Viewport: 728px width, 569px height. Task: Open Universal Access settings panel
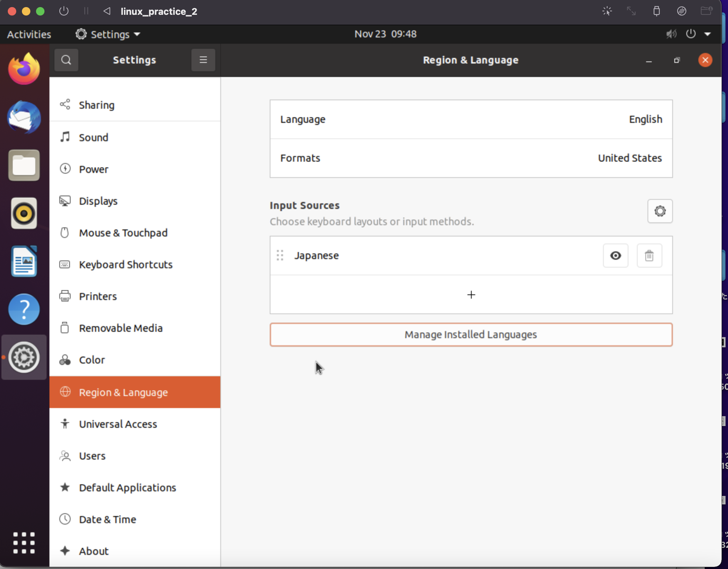(118, 424)
